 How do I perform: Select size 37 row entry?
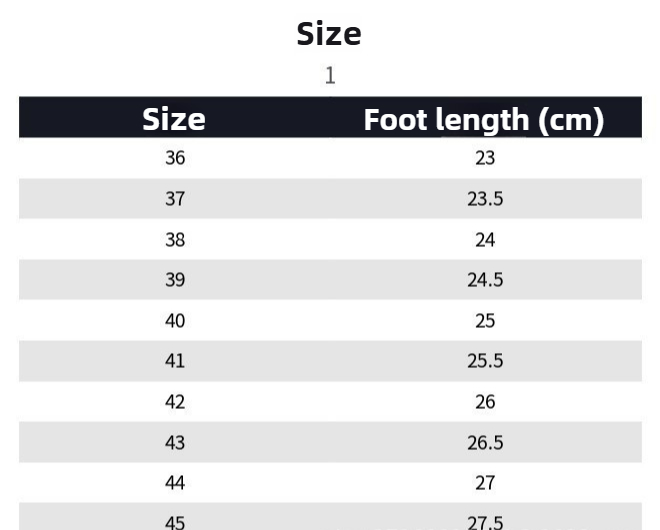(x=175, y=199)
